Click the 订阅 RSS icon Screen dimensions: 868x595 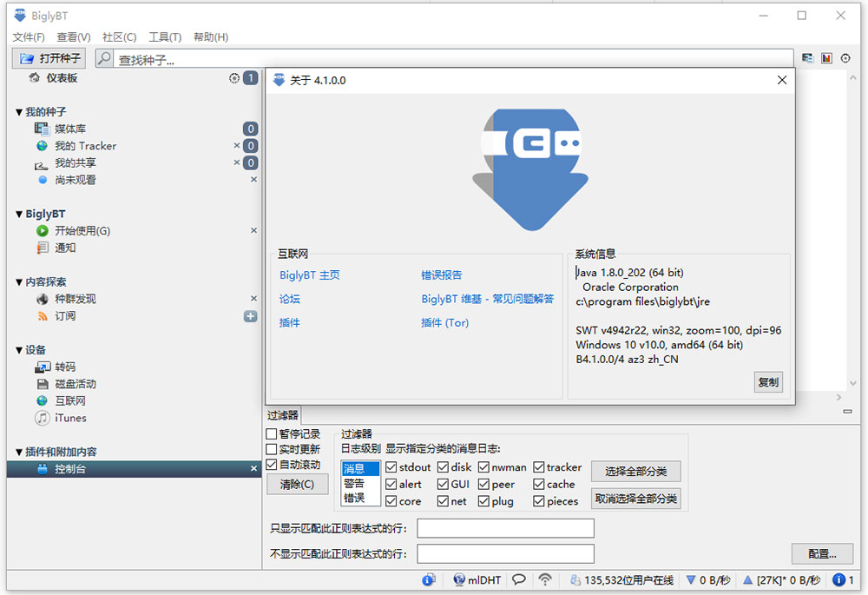pos(42,316)
